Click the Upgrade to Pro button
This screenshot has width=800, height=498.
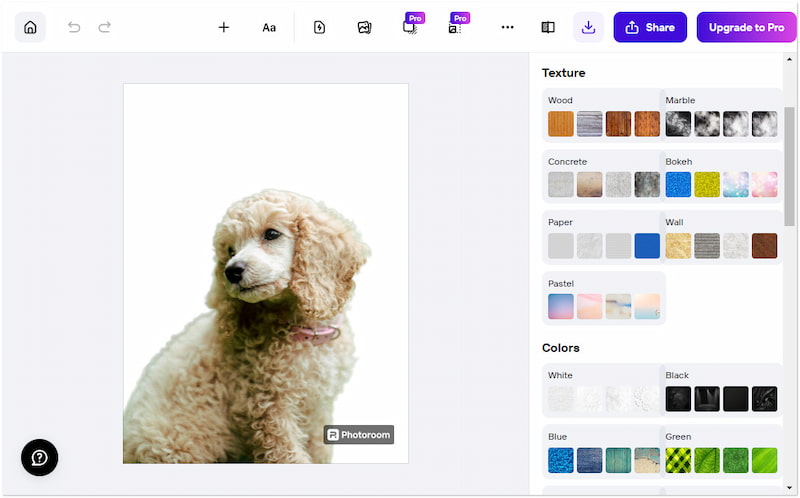746,27
